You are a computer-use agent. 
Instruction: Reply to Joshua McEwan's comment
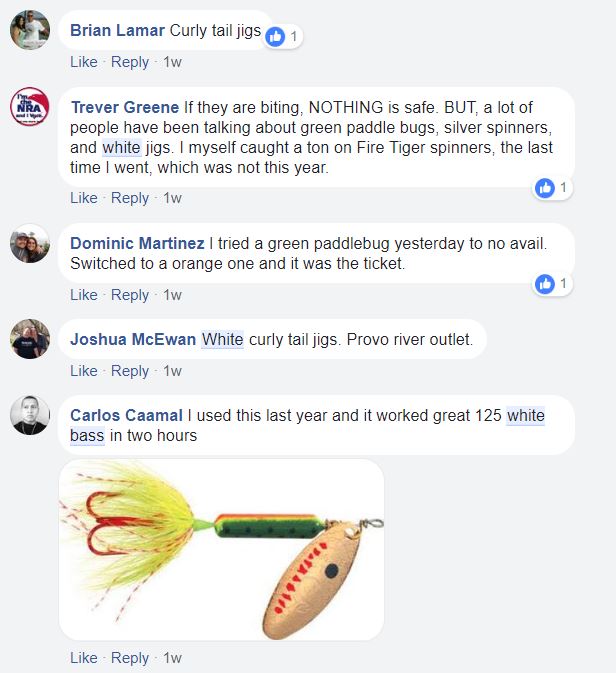(x=130, y=371)
